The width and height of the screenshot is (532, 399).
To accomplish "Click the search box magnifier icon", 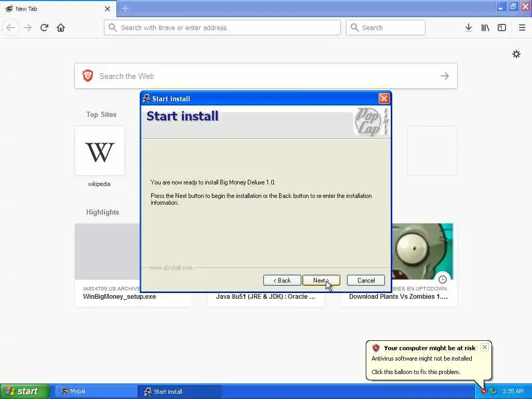I will point(354,28).
